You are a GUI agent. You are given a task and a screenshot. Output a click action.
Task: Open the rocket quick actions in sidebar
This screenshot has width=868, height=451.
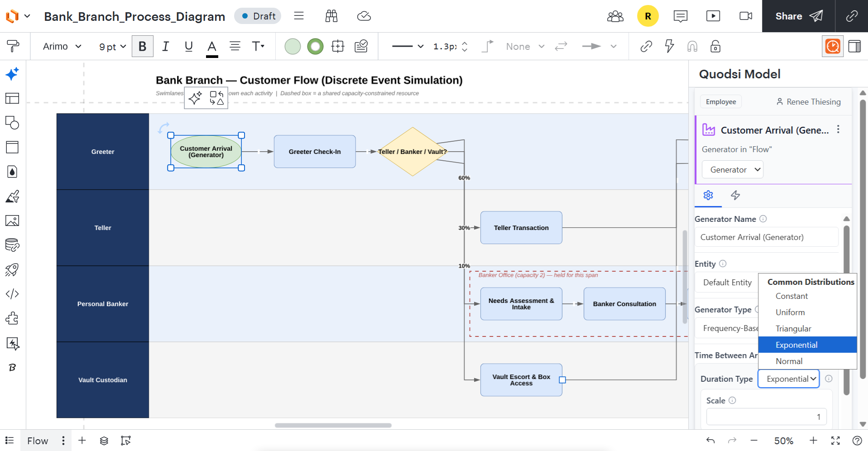tap(12, 269)
